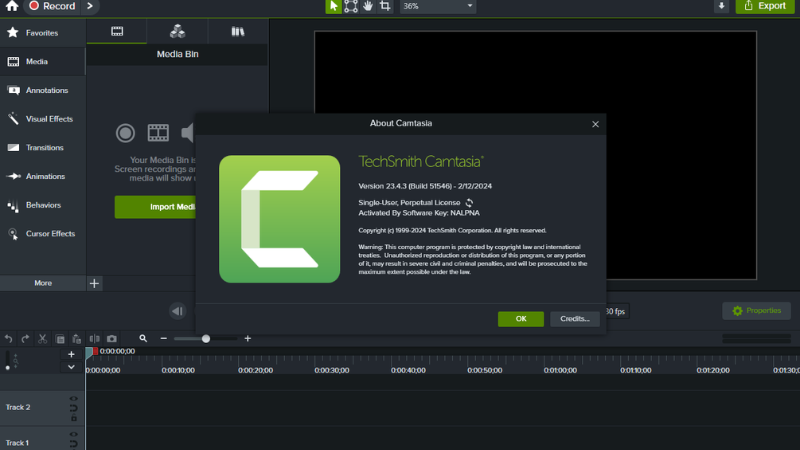Click the playhead marker at 0:00:00;00
Image resolution: width=800 pixels, height=450 pixels.
(x=89, y=352)
